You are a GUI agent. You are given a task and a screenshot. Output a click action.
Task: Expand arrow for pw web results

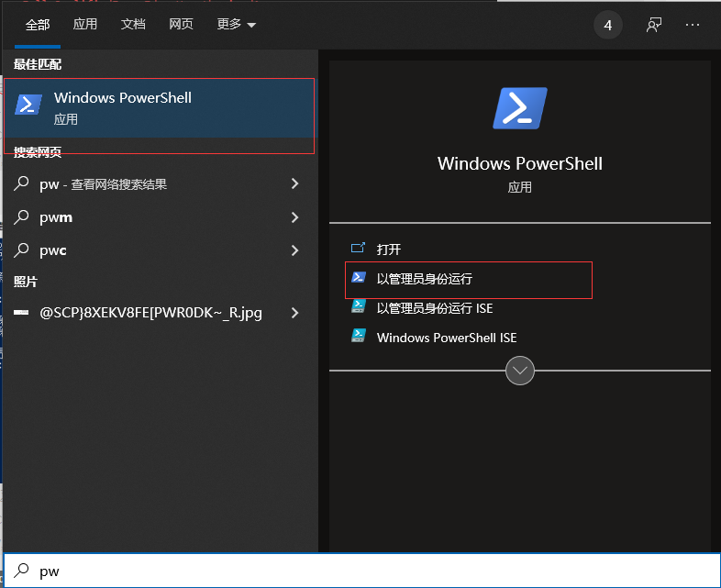tap(295, 183)
